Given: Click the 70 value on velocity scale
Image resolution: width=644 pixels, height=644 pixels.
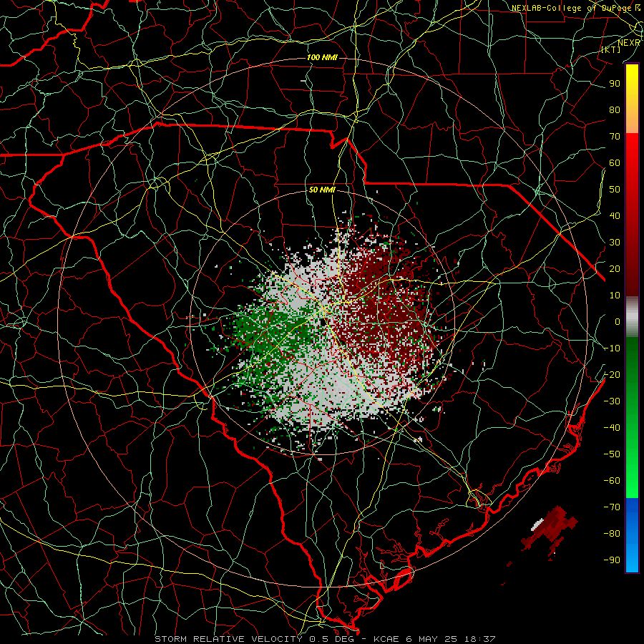Looking at the screenshot, I should [x=615, y=137].
